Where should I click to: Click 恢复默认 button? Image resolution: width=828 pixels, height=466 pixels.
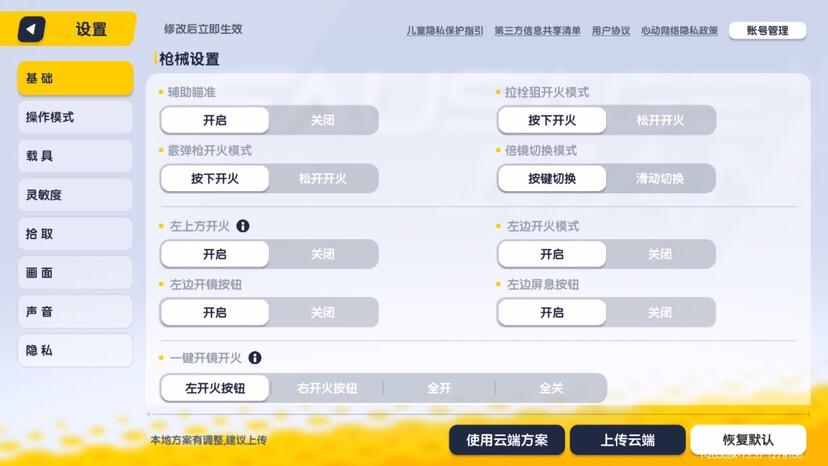pyautogui.click(x=748, y=440)
